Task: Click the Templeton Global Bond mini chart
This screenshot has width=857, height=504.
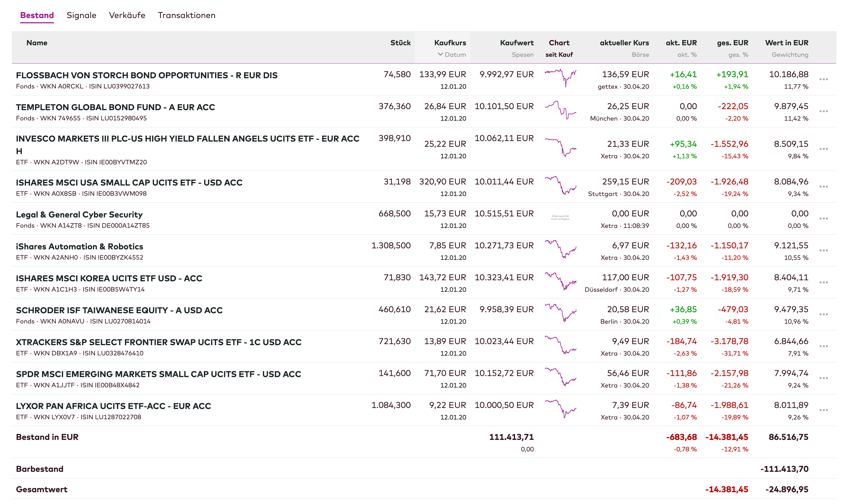Action: tap(560, 109)
